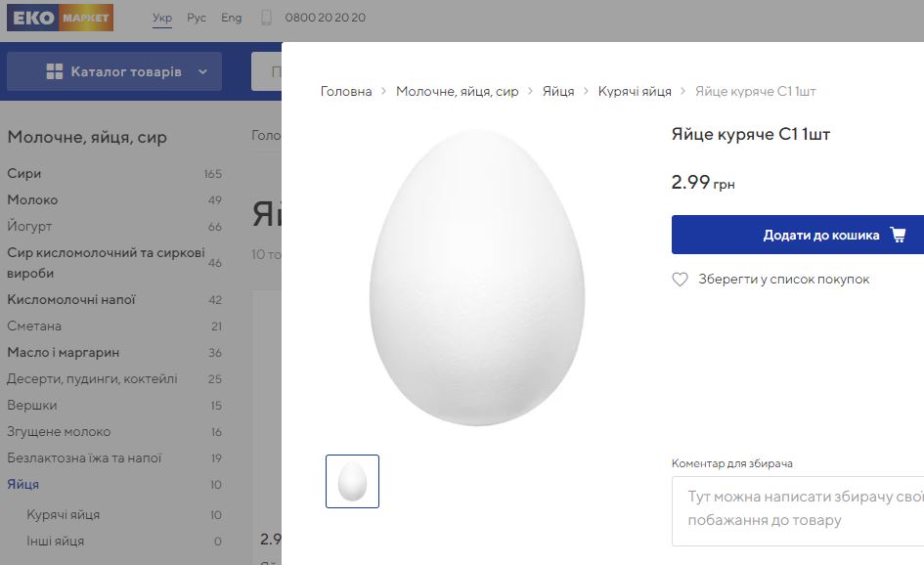This screenshot has width=924, height=565.
Task: Switch language to Eng
Action: 231,18
